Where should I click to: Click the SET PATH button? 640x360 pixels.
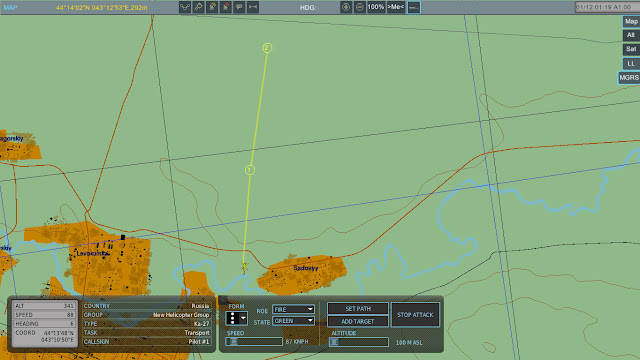358,309
